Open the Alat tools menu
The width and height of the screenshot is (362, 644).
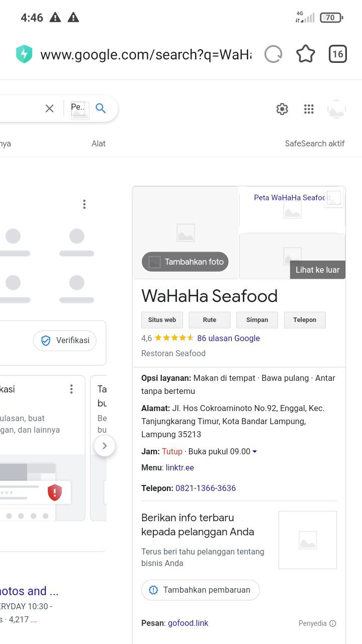coord(99,143)
